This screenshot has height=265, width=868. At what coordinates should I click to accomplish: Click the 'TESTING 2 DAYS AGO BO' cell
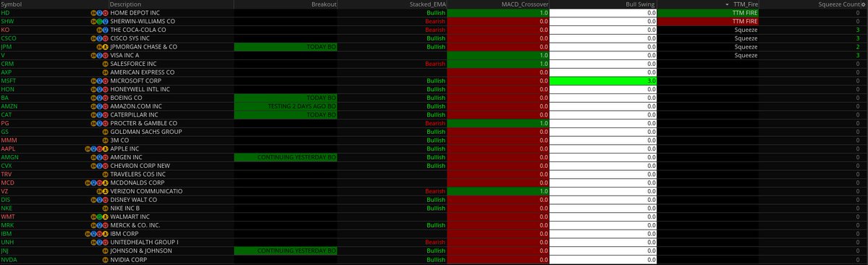(286, 106)
